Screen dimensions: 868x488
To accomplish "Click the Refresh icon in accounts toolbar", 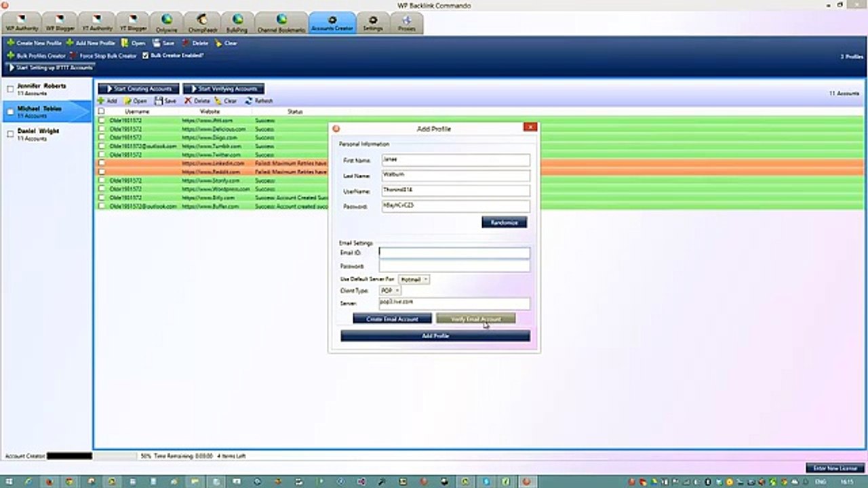I will 249,100.
